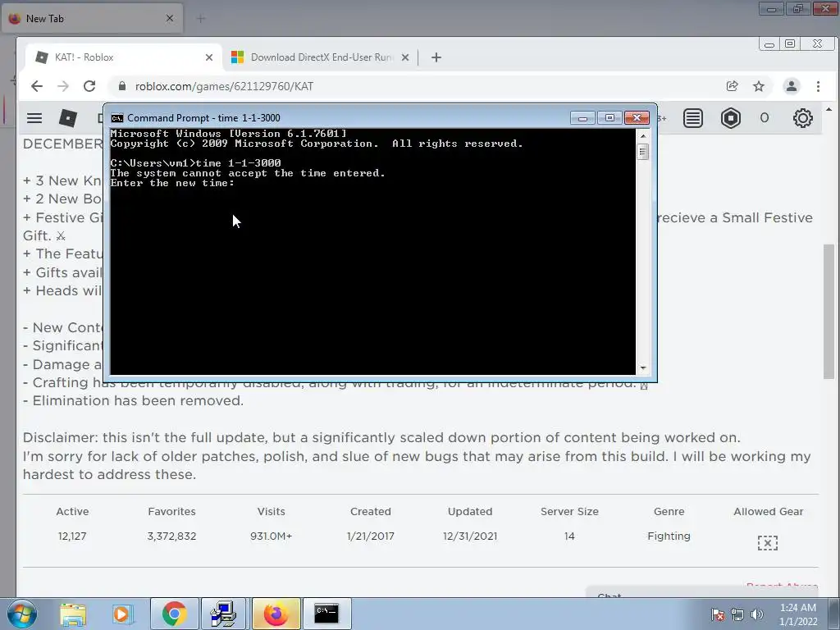Minimize the Chrome window

pos(769,44)
